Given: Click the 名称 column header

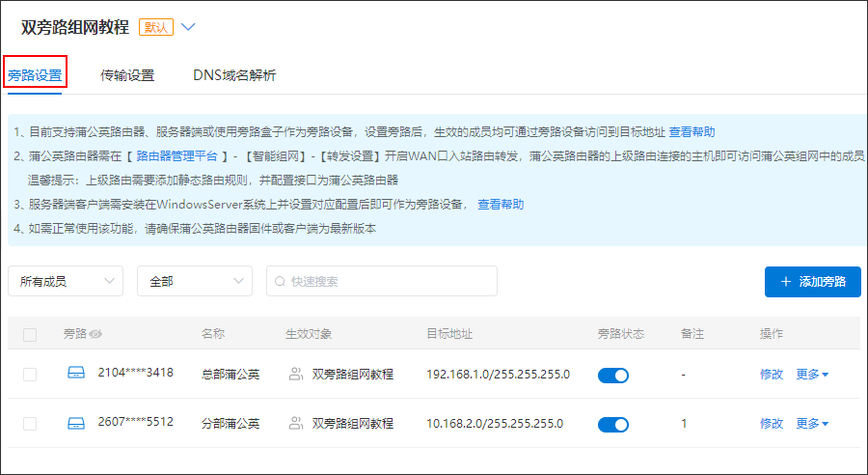Looking at the screenshot, I should coord(213,334).
